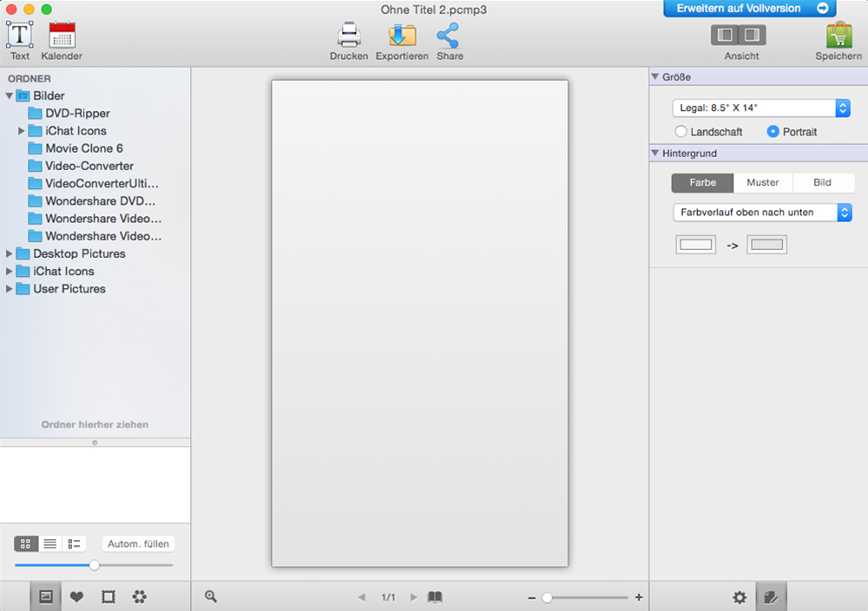Open the Exportieren export icon
The image size is (868, 611).
(x=402, y=36)
